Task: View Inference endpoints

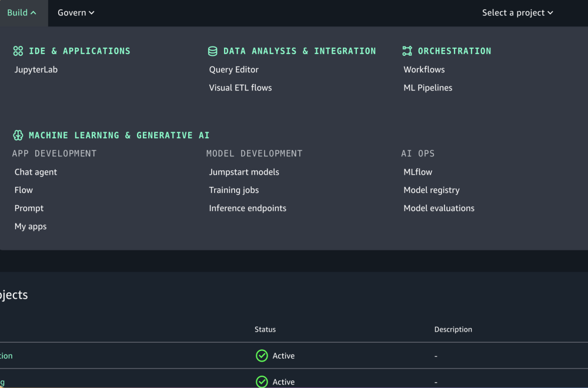Action: (248, 209)
